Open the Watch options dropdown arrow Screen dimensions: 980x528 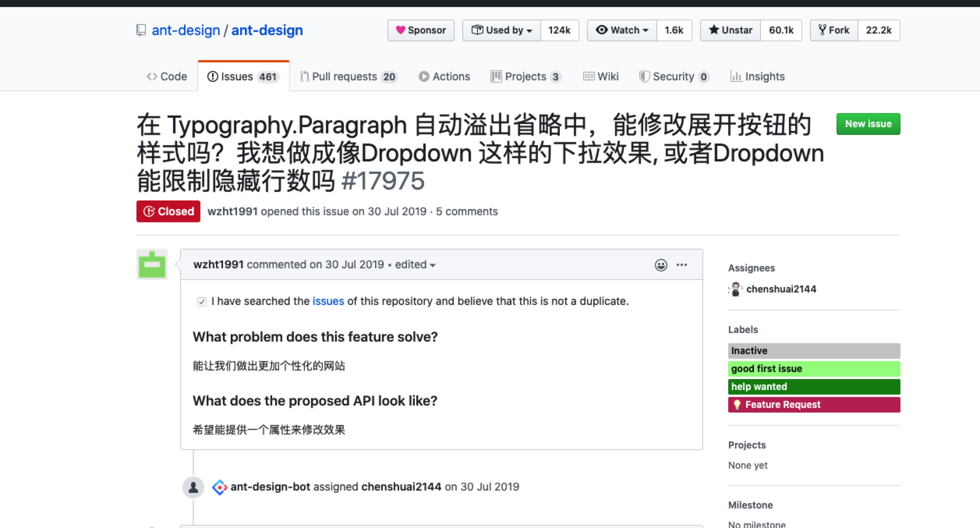coord(645,30)
